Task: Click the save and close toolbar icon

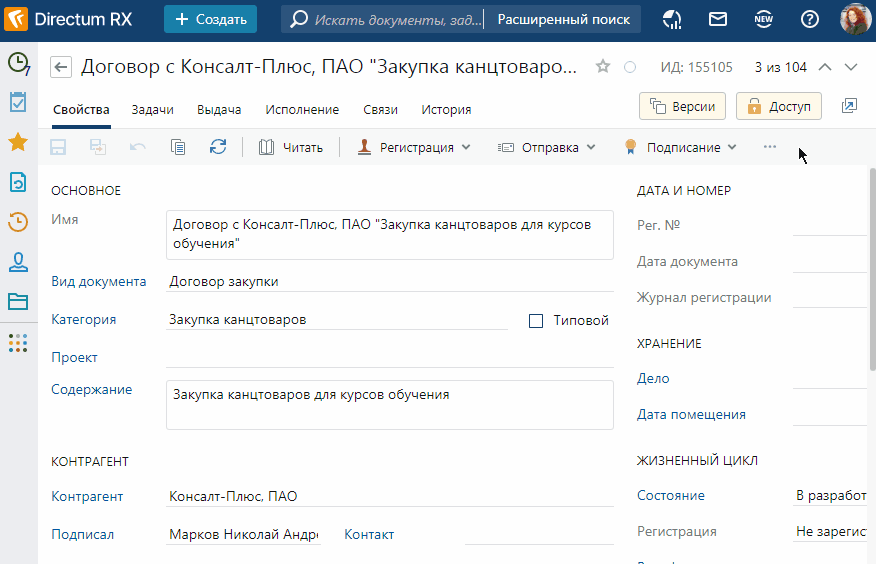Action: pos(98,147)
